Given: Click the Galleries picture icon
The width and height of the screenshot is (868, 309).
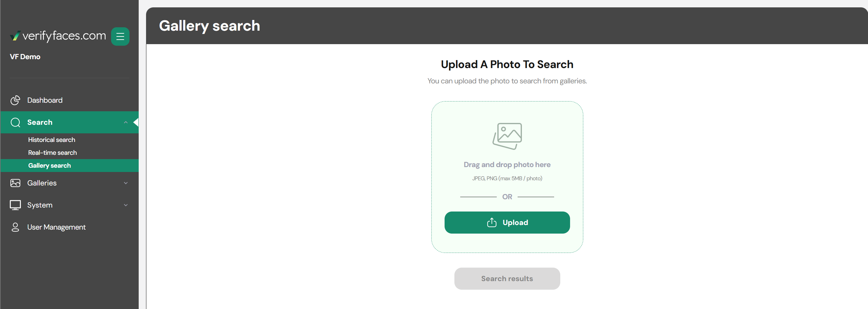Looking at the screenshot, I should point(15,183).
